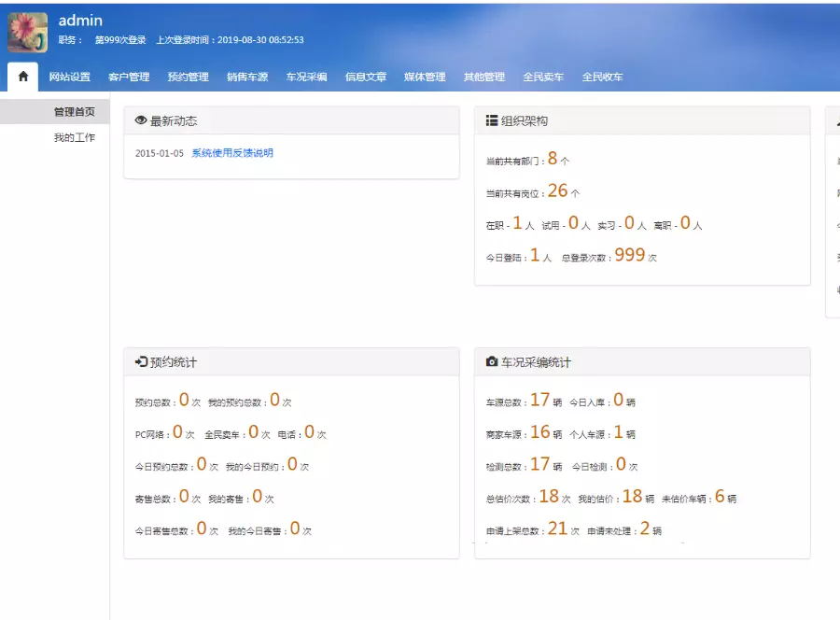Image resolution: width=840 pixels, height=620 pixels.
Task: Click the list icon beside 组织架构
Action: tap(492, 121)
